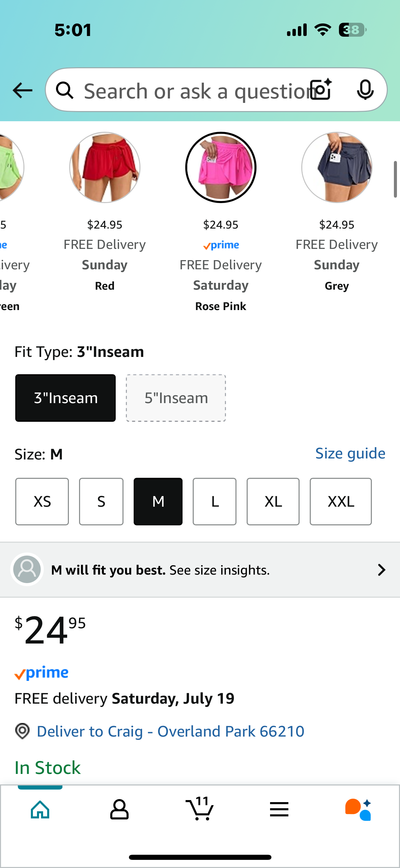
Task: Open M will fit you best banner
Action: point(200,570)
